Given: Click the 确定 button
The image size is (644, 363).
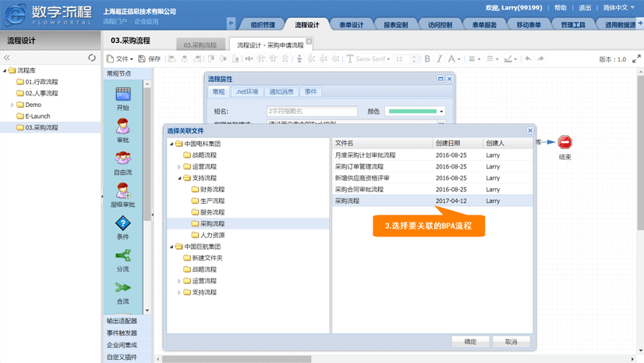Looking at the screenshot, I should coord(470,342).
